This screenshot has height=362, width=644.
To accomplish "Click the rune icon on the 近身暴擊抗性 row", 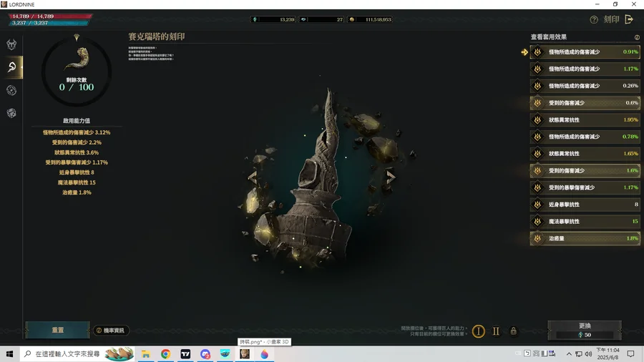I will (x=537, y=205).
